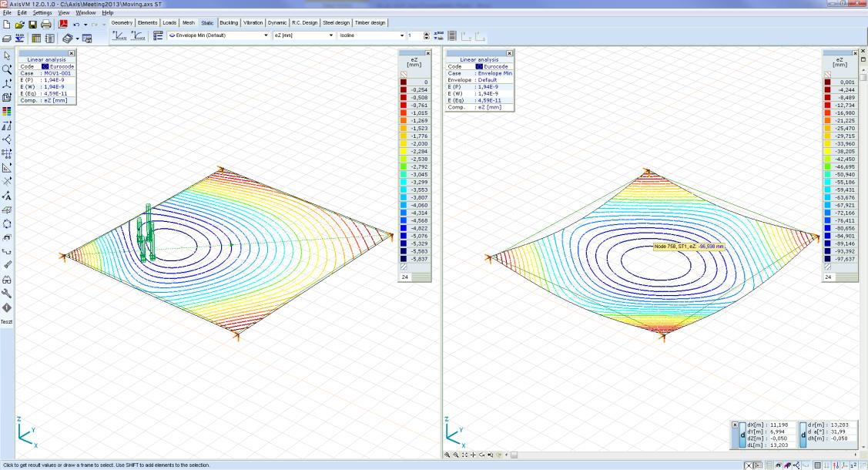Print with the printer icon

46,25
